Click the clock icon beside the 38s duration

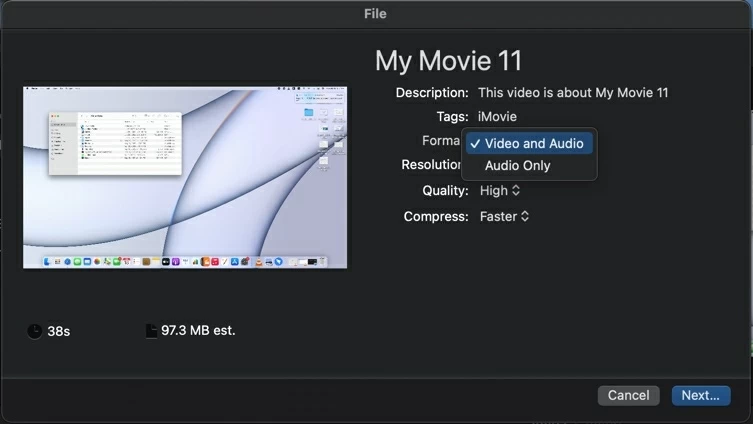pos(35,331)
